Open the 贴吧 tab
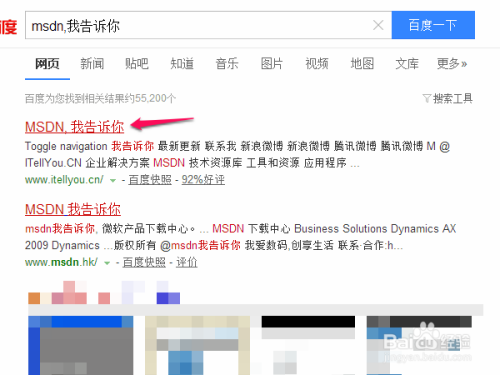This screenshot has width=500, height=375. coord(137,63)
